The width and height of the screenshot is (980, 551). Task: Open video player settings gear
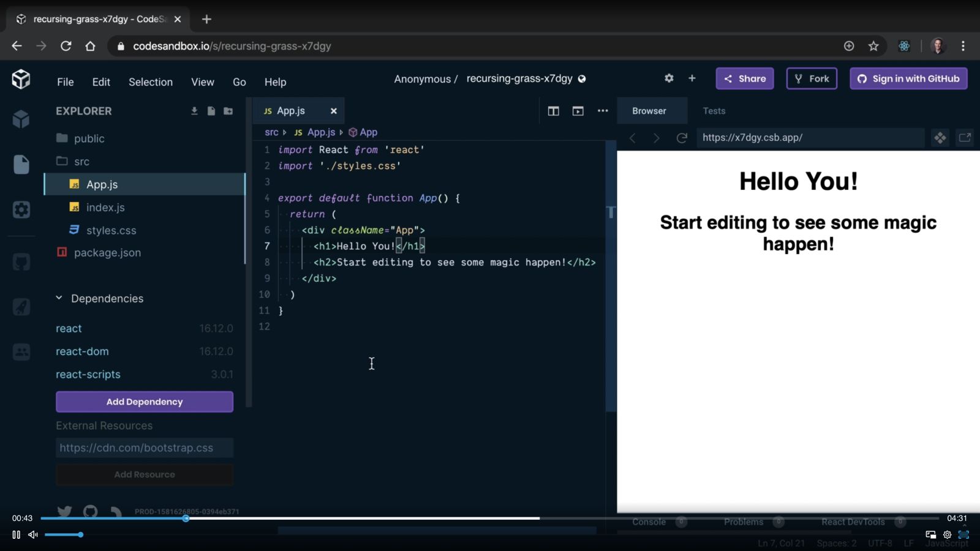[947, 534]
